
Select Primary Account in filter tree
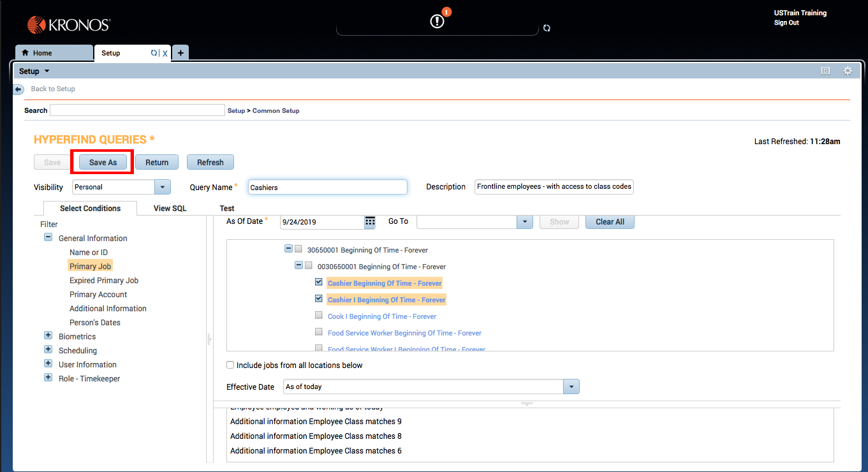tap(98, 295)
